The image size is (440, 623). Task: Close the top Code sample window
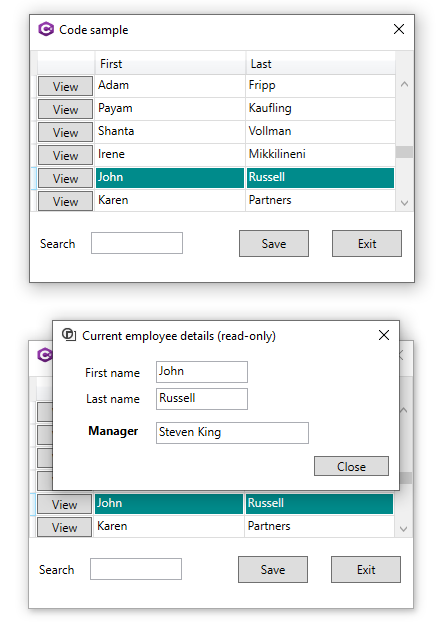point(399,29)
